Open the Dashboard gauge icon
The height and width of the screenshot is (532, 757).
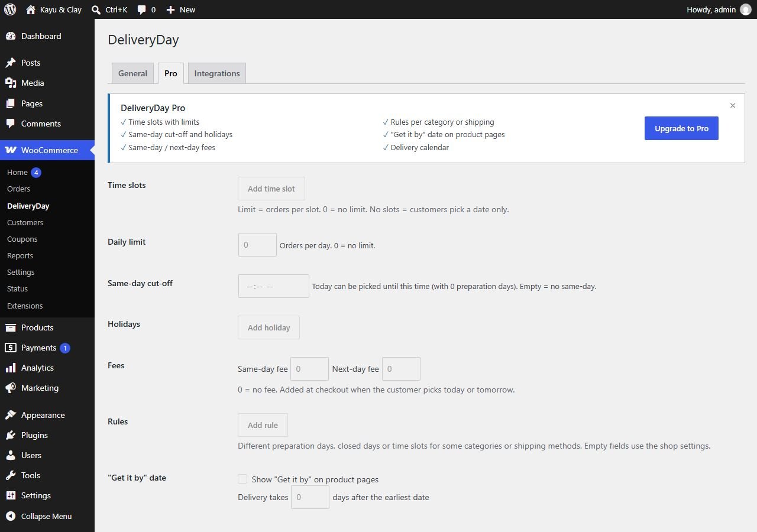click(11, 36)
